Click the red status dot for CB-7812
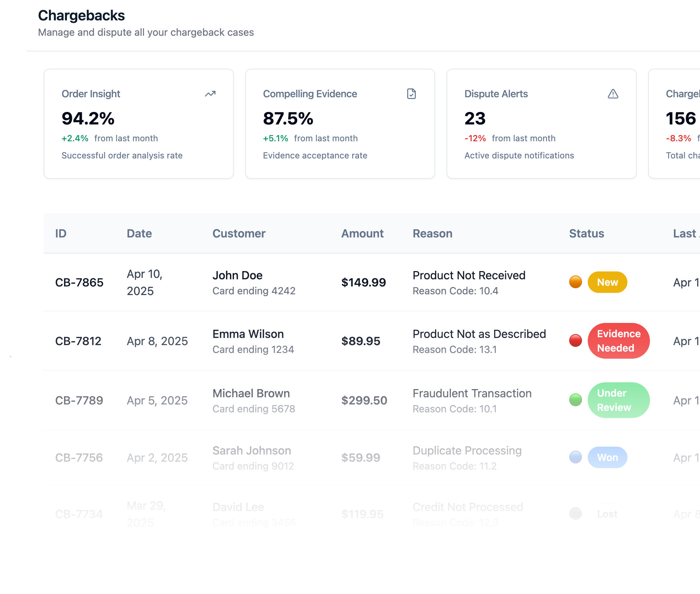Screen dimensions: 700x594 pyautogui.click(x=575, y=340)
